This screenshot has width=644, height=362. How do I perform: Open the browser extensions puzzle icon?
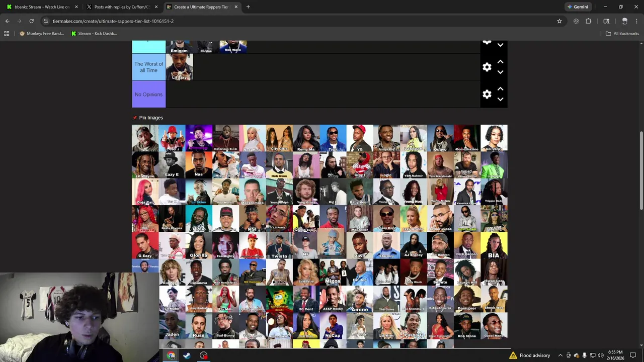click(x=588, y=21)
